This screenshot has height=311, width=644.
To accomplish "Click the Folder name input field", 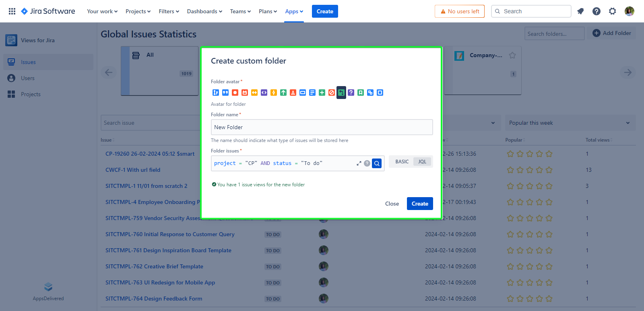I will (322, 127).
